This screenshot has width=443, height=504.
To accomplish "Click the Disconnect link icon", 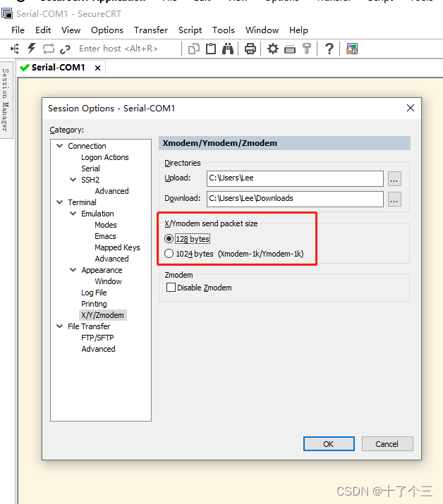I will 65,49.
